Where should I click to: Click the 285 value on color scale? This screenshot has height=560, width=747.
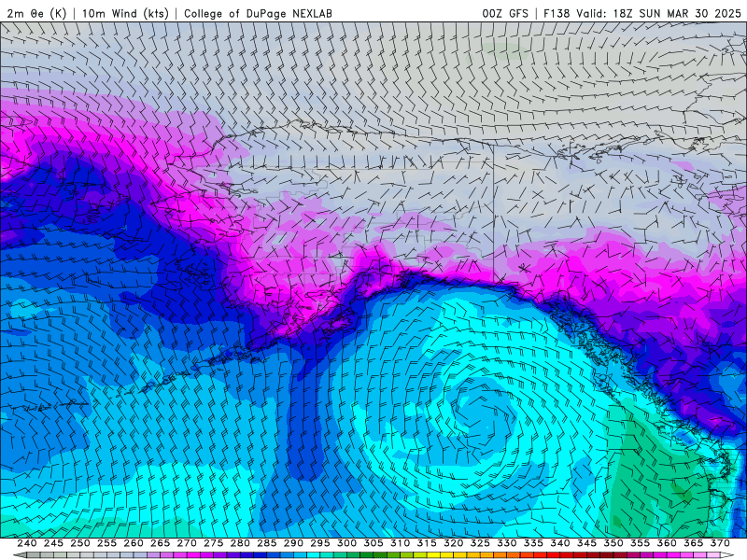267,543
